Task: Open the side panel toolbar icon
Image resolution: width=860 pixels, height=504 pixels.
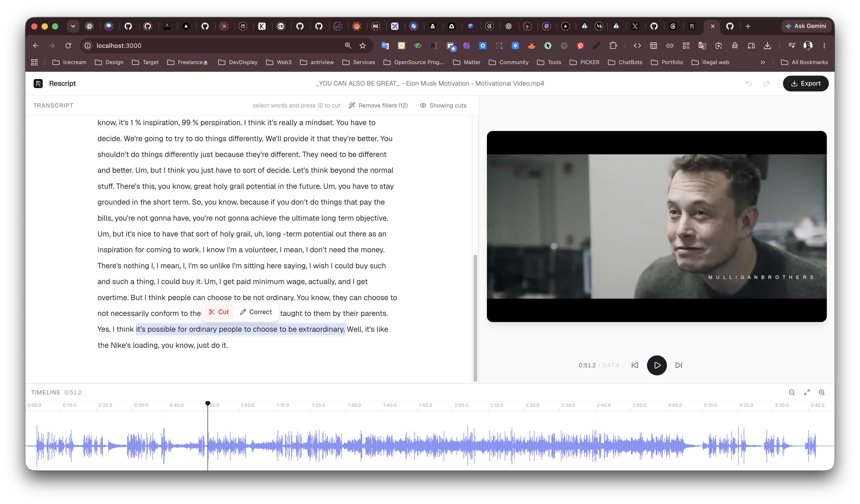Action: pyautogui.click(x=653, y=46)
